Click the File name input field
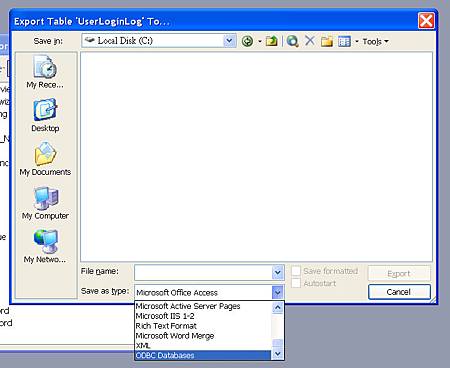The image size is (450, 368). click(x=203, y=273)
